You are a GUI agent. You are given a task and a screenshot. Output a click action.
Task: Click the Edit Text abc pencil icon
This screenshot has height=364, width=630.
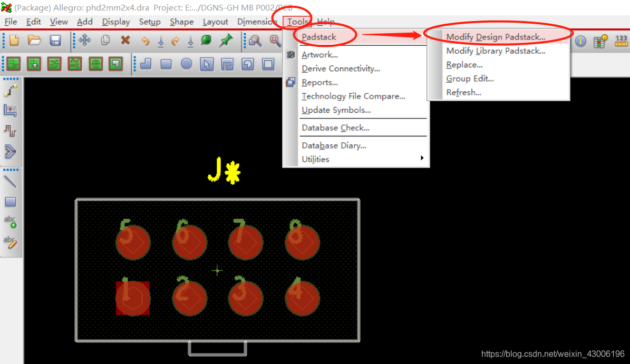coord(11,242)
